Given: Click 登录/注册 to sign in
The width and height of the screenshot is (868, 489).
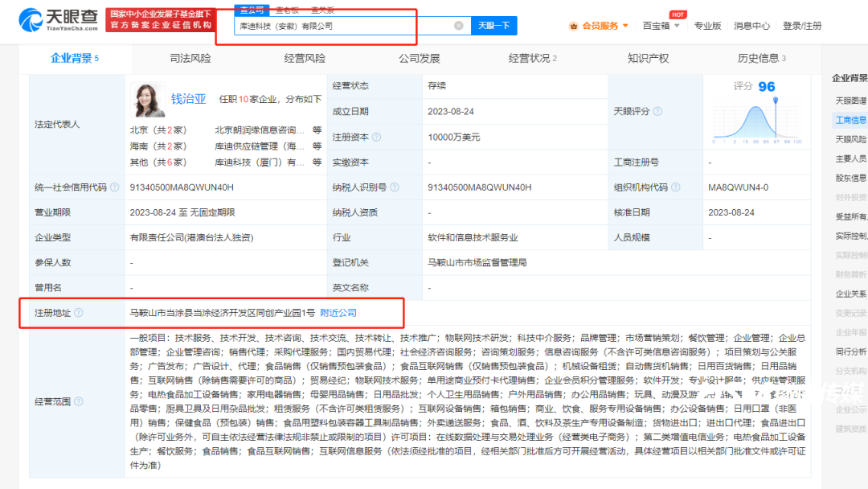Looking at the screenshot, I should [x=802, y=26].
